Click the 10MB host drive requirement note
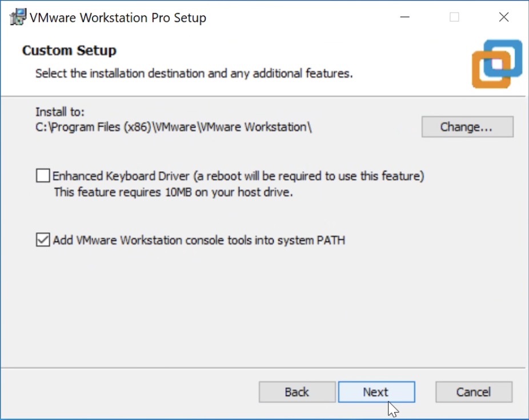This screenshot has height=420, width=529. click(x=173, y=192)
